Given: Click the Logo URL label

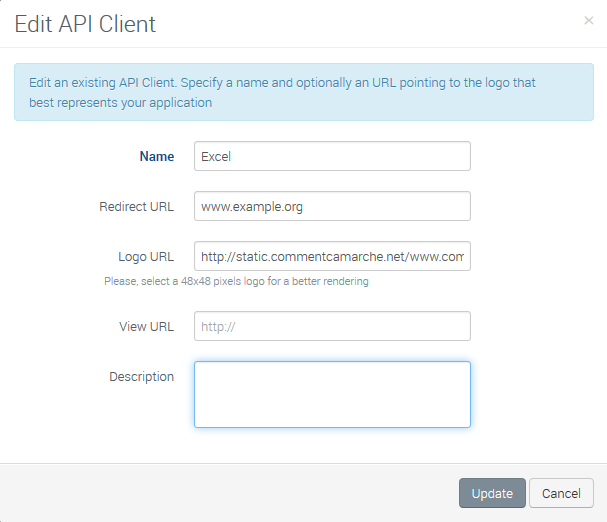Looking at the screenshot, I should (146, 257).
